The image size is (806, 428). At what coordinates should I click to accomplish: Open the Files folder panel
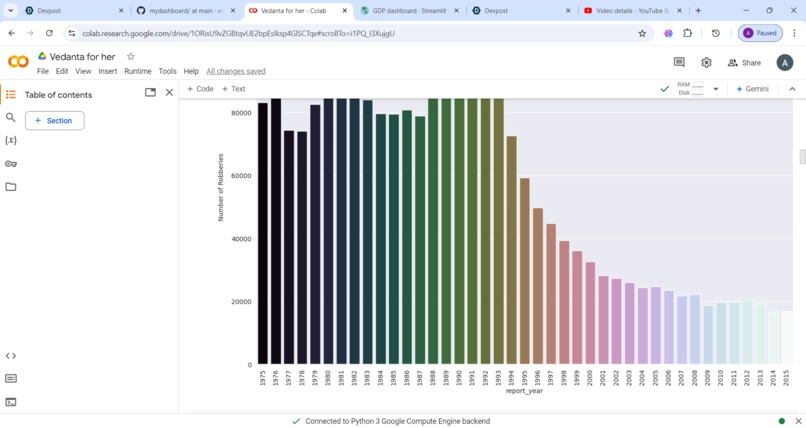10,187
